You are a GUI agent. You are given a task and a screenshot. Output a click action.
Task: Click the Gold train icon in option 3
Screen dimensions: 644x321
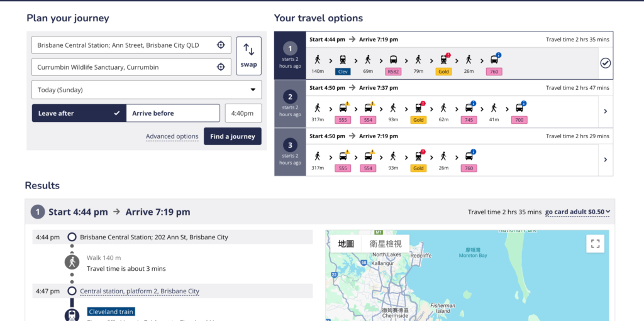click(x=418, y=156)
